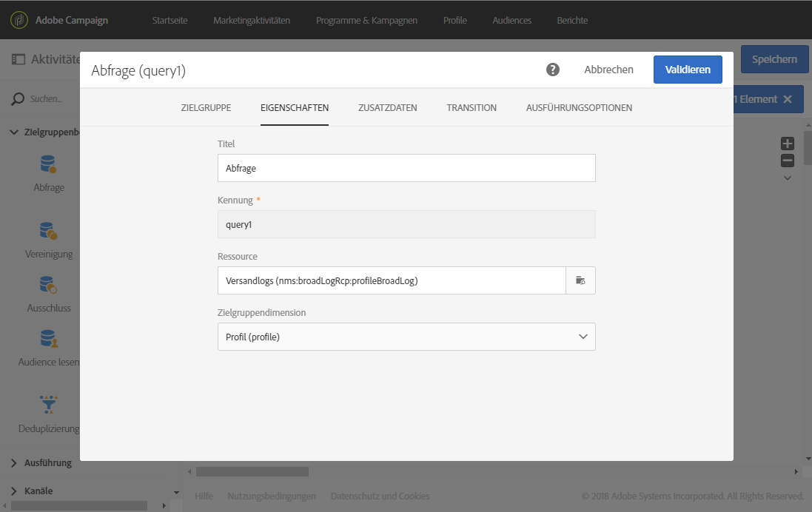
Task: Select the Ausschluss activity icon
Action: click(49, 285)
